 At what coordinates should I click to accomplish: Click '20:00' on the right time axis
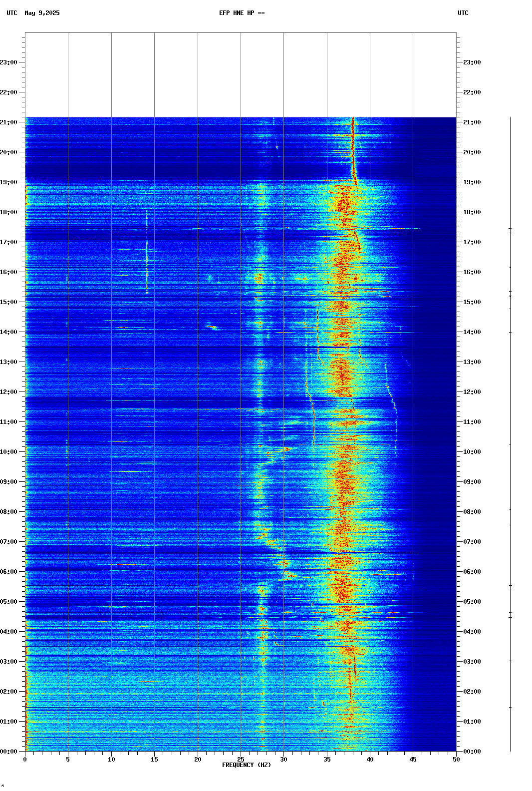click(472, 152)
